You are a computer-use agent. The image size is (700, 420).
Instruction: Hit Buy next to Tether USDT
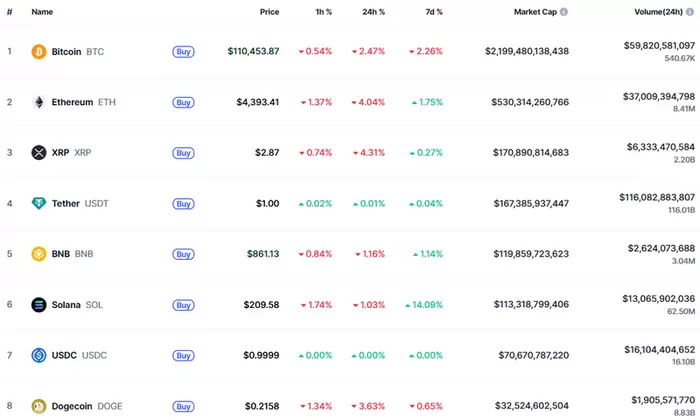tap(183, 204)
